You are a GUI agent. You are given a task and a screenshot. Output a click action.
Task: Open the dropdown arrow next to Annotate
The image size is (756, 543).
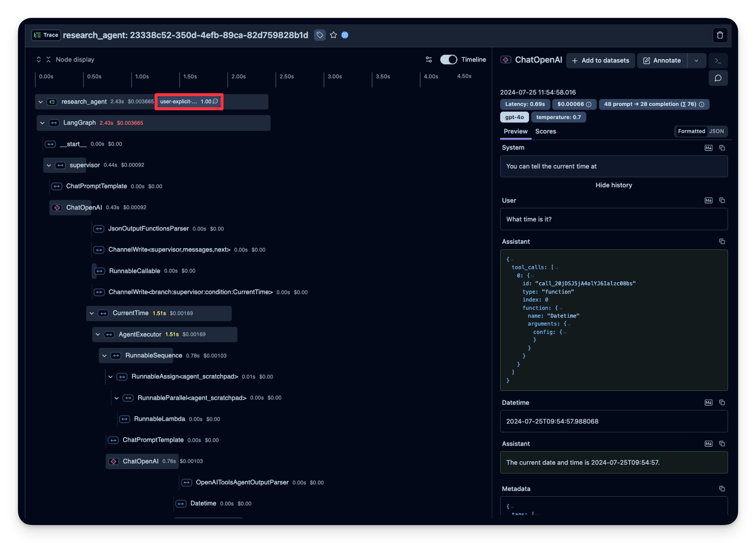[696, 60]
